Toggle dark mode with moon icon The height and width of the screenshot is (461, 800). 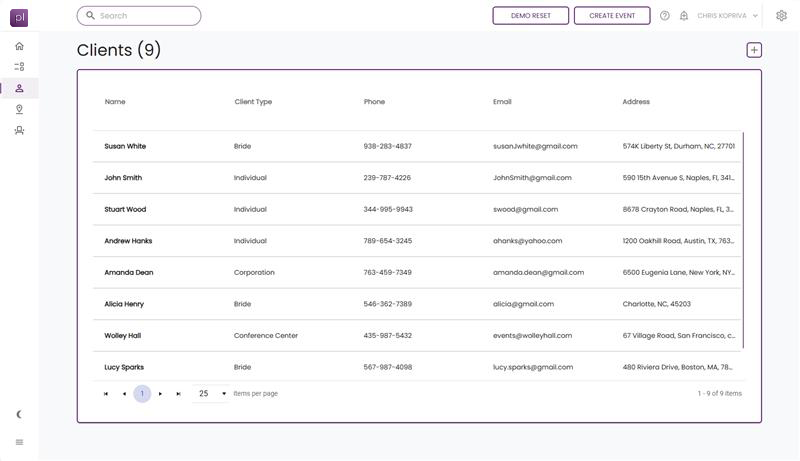click(19, 414)
